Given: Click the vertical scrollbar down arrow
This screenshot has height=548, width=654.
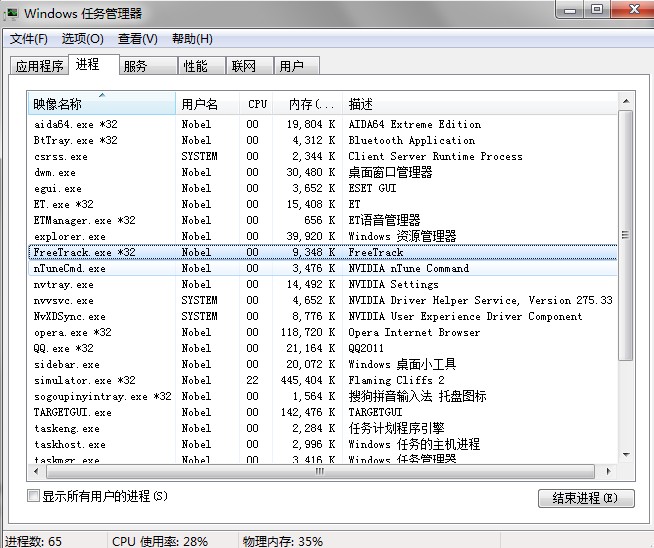Looking at the screenshot, I should pyautogui.click(x=626, y=455).
